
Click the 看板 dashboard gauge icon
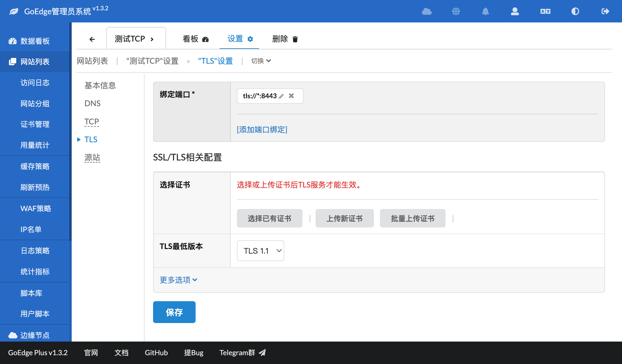[x=205, y=39]
